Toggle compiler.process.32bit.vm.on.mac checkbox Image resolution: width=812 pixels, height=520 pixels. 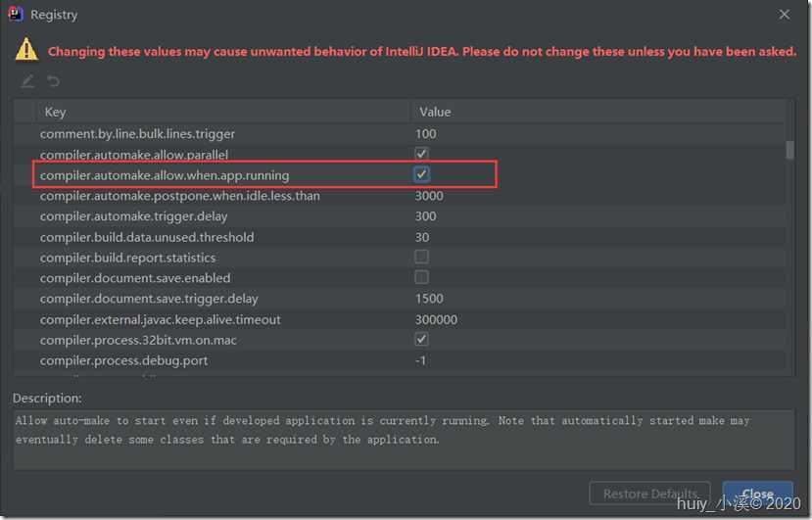click(421, 340)
